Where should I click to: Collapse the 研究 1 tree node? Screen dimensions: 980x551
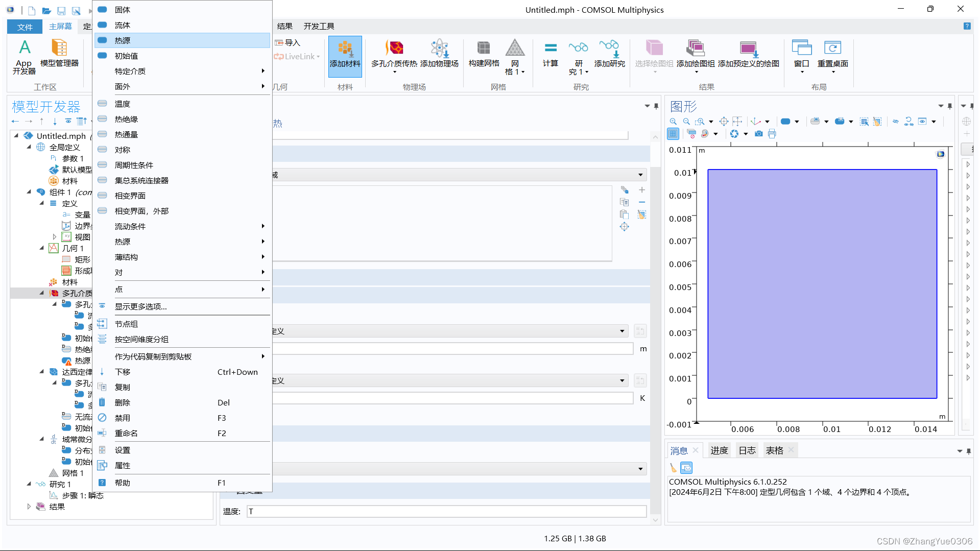click(29, 484)
